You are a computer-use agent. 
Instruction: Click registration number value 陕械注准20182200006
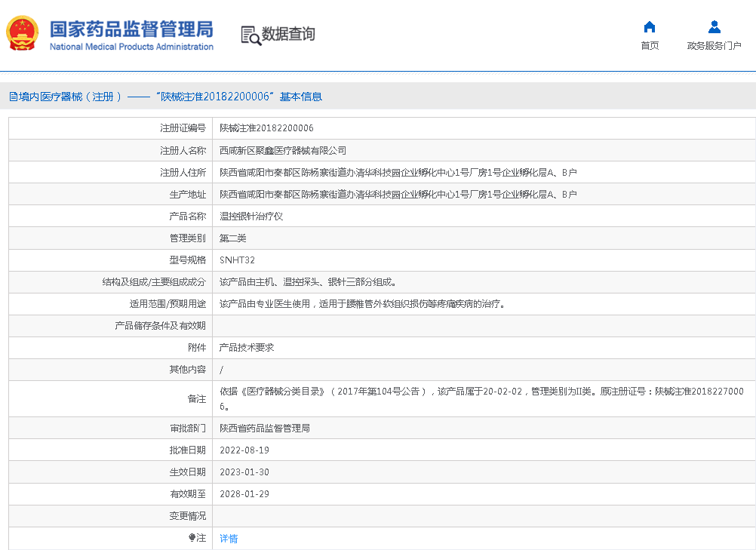coord(266,128)
